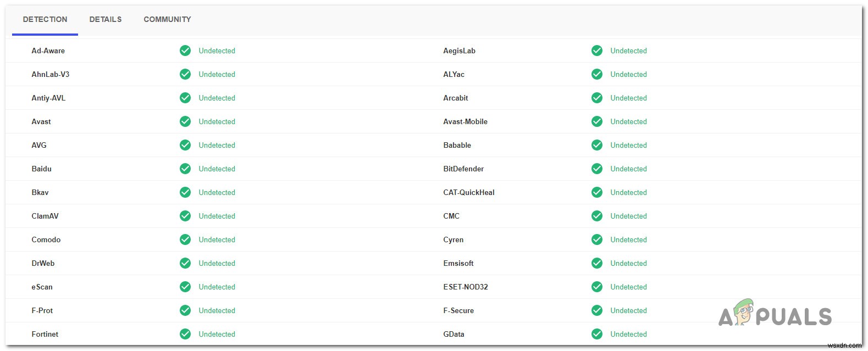Click the CAT-QuickHeal engine name
This screenshot has height=351, width=868.
click(469, 192)
